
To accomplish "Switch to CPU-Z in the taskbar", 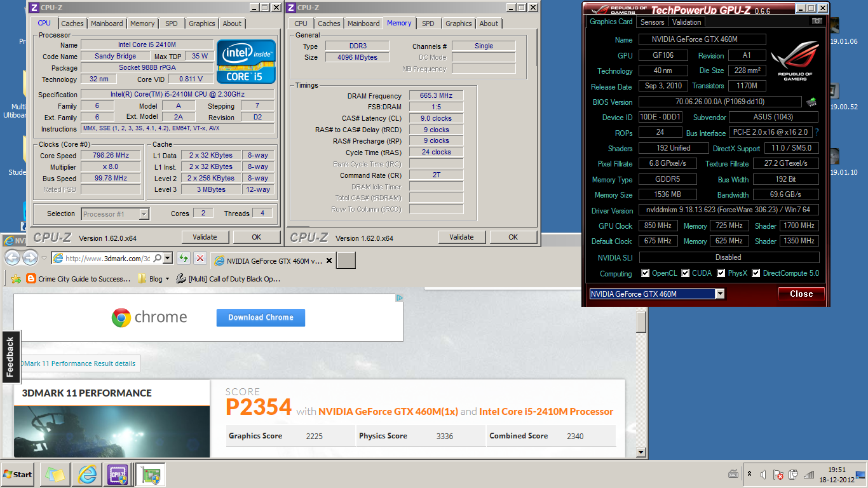I will point(118,474).
